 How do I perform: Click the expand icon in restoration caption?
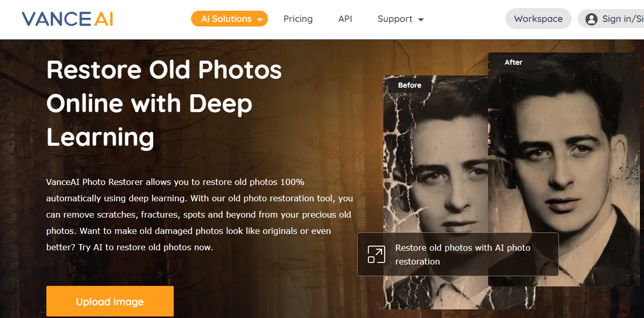pyautogui.click(x=377, y=254)
